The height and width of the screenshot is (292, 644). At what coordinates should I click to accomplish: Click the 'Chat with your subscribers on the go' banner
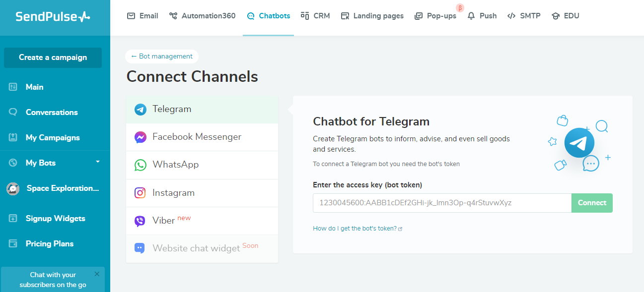tap(53, 280)
